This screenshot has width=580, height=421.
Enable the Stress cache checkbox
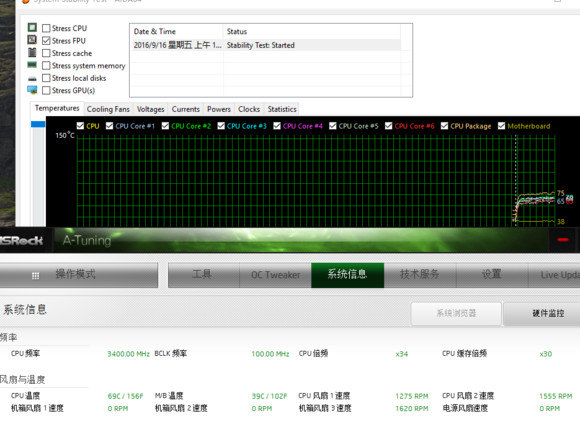pos(46,53)
